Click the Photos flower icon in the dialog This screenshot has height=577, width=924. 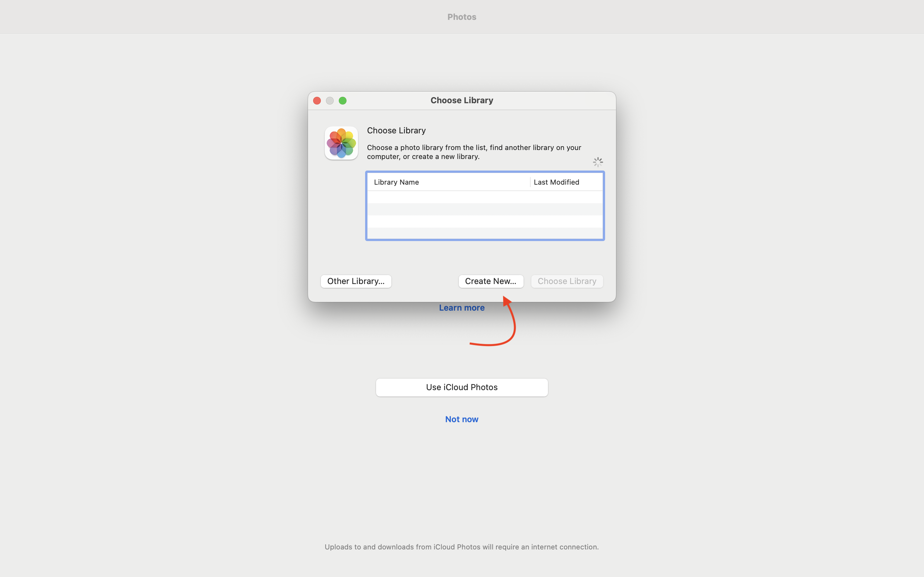click(x=341, y=143)
